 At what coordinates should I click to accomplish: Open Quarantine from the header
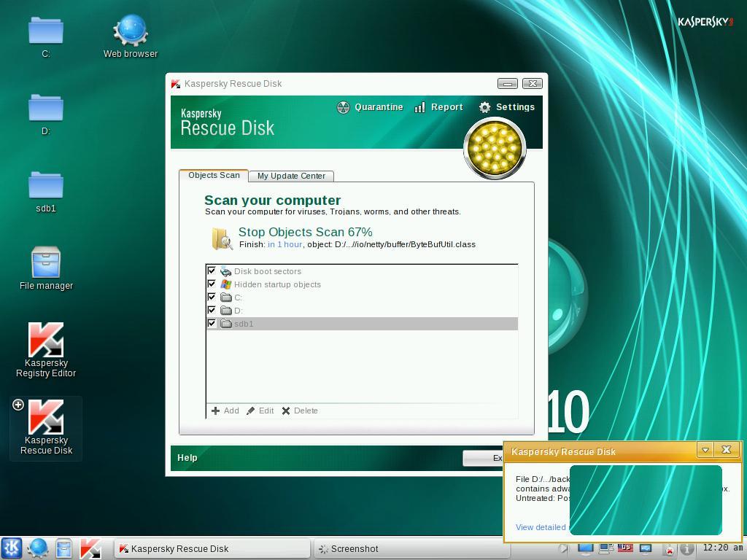coord(370,107)
